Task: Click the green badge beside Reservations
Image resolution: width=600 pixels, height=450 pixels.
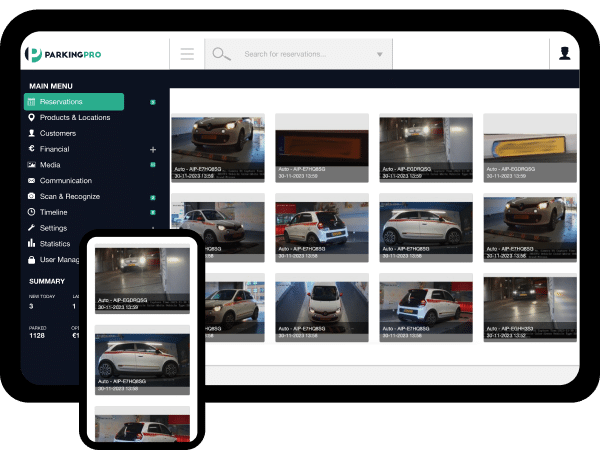Action: 153,102
